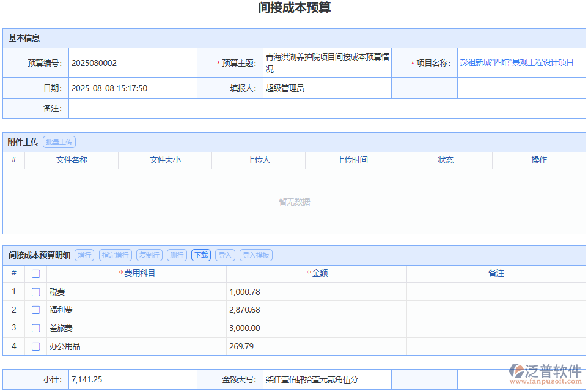
Task: Click the 批量上传 batch upload button
Action: [x=59, y=141]
